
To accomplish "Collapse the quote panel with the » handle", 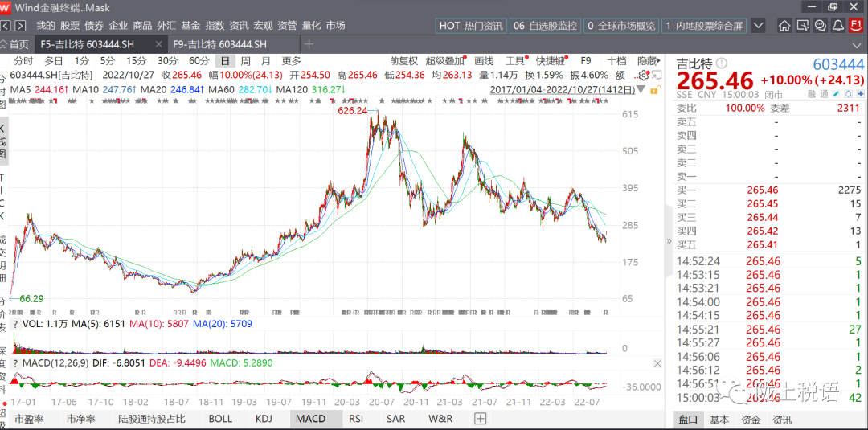I will (x=668, y=241).
